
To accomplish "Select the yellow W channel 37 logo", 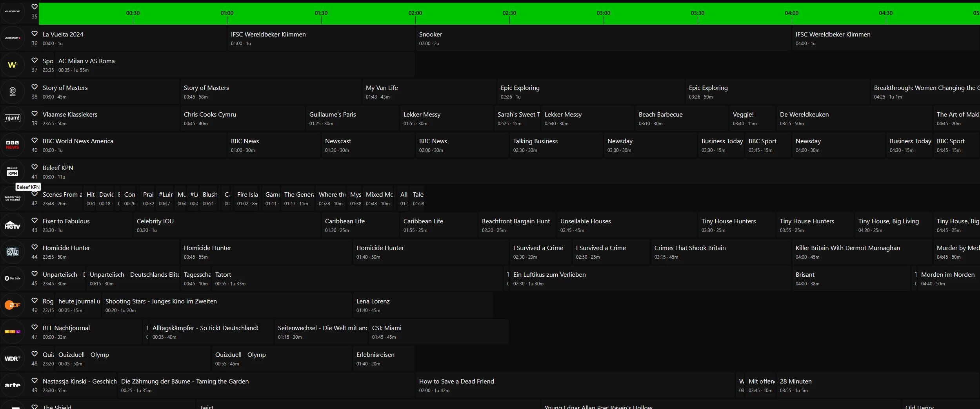I will point(13,65).
